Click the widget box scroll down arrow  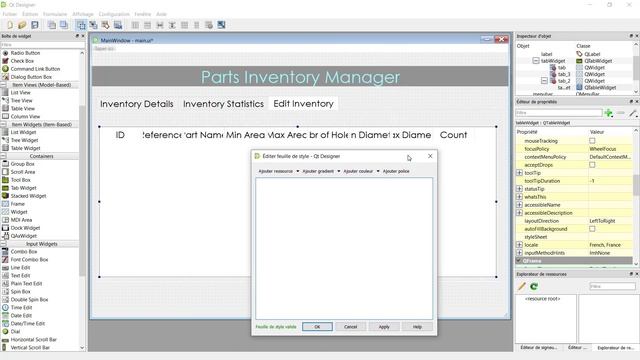tap(82, 348)
